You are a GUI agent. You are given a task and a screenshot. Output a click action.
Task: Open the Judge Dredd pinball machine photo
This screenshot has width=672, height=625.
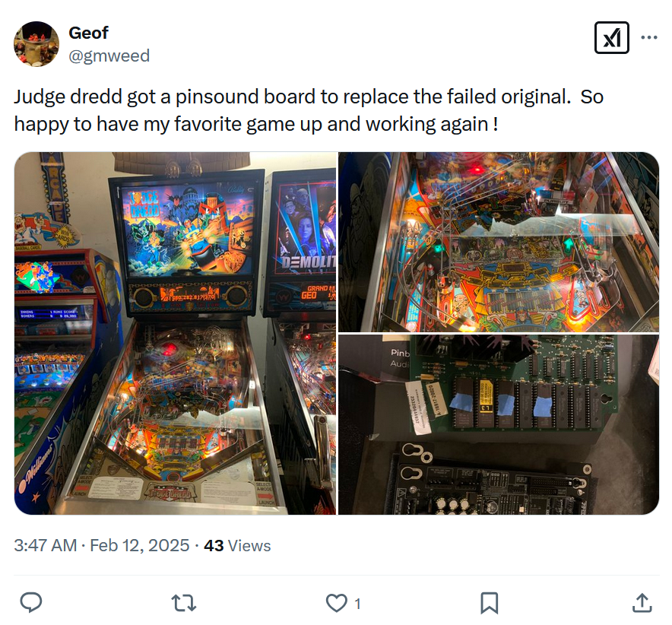click(x=176, y=333)
